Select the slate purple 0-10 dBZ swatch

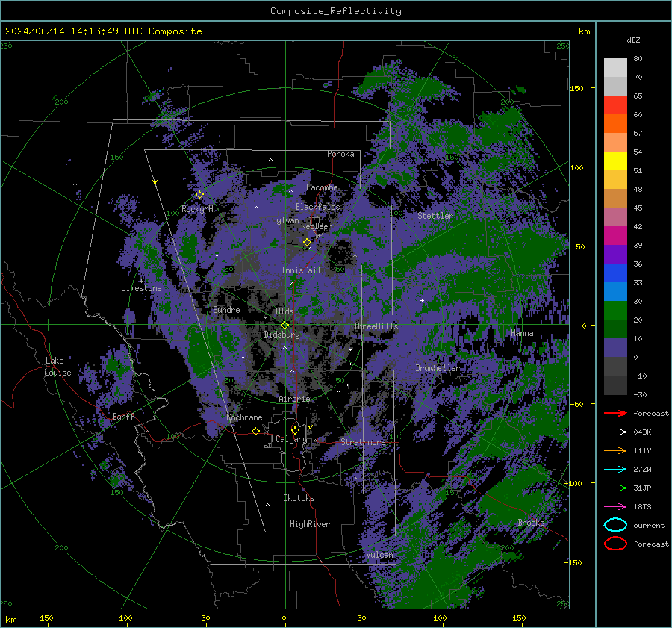tap(615, 348)
